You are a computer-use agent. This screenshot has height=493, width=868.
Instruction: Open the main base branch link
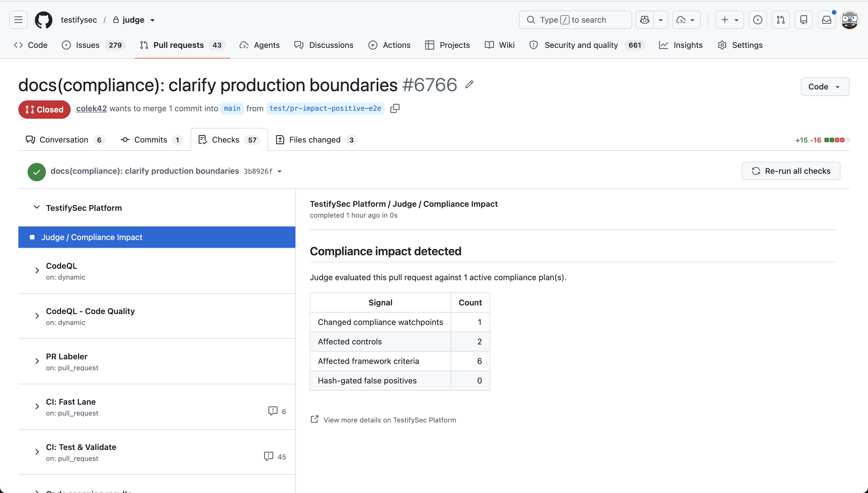(232, 108)
